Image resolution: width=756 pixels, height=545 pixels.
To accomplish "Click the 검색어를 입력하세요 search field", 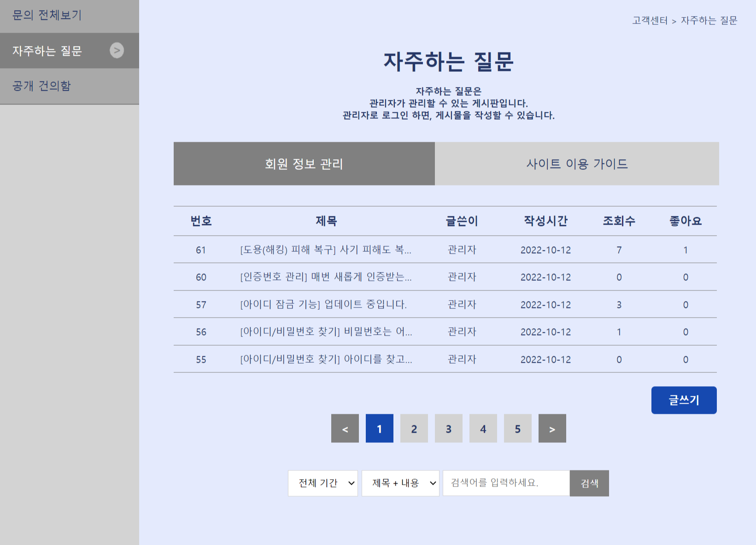I will (506, 483).
